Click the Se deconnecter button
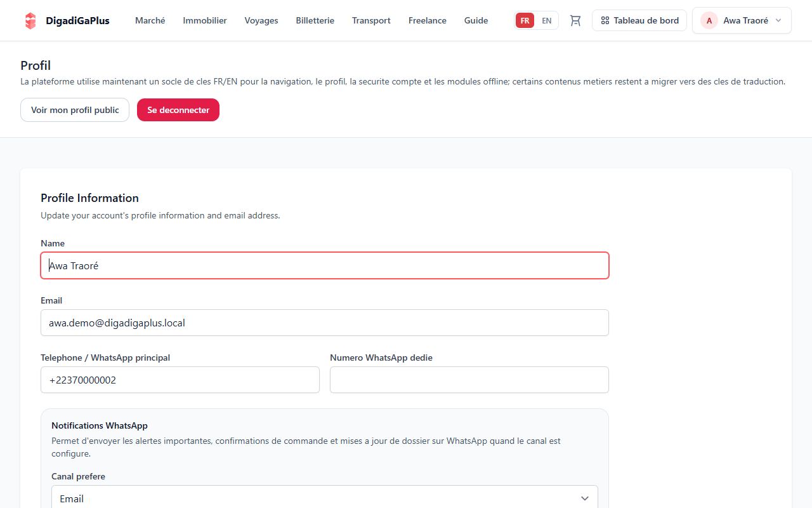 click(178, 110)
